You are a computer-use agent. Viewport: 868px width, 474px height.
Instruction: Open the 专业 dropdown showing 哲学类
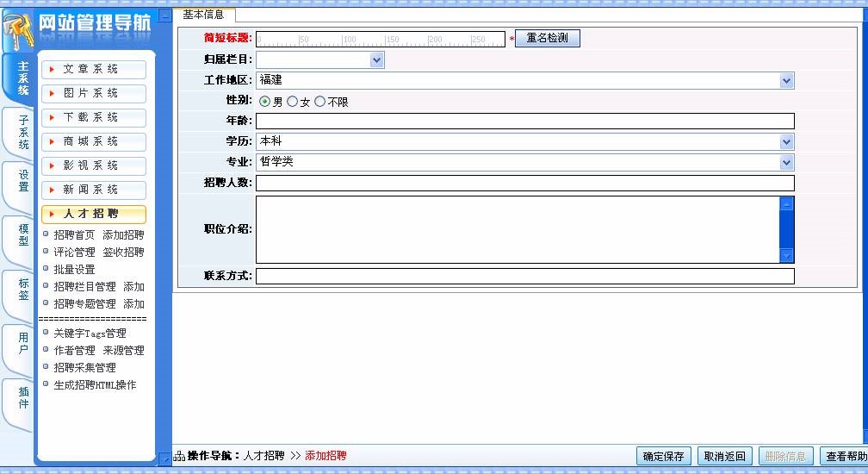click(524, 162)
